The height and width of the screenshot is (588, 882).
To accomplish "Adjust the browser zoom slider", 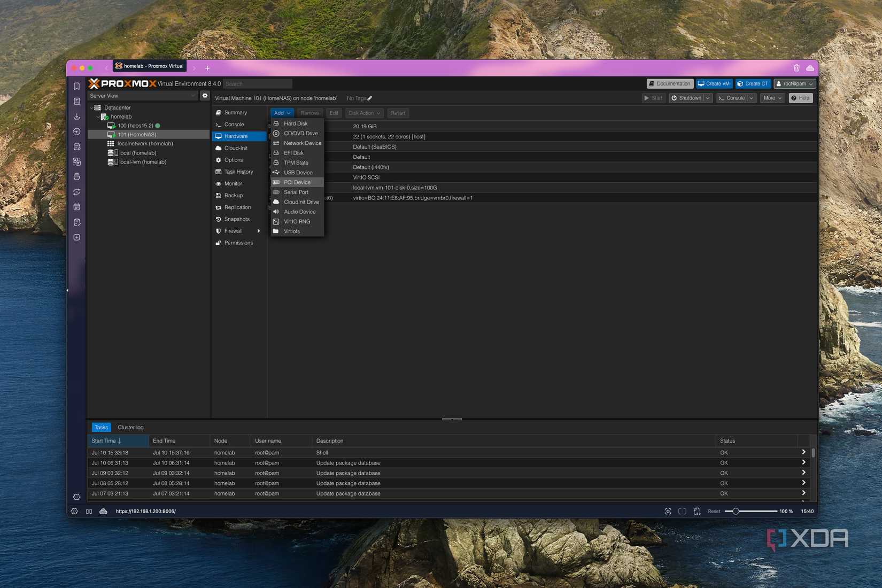I will pos(736,512).
